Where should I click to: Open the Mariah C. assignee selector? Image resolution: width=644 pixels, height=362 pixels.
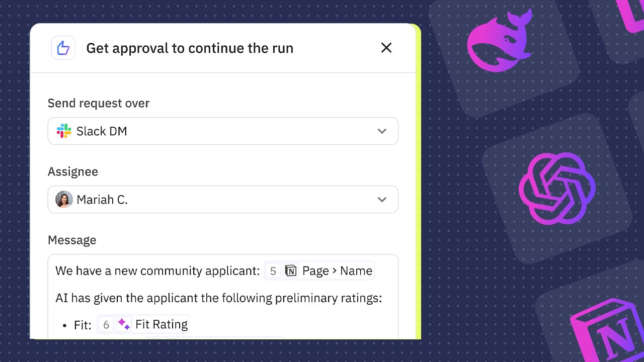(223, 200)
